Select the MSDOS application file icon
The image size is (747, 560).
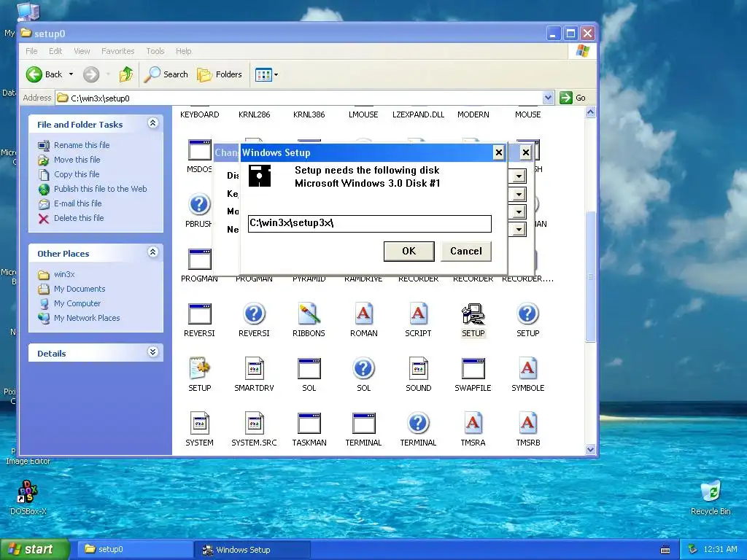point(199,150)
